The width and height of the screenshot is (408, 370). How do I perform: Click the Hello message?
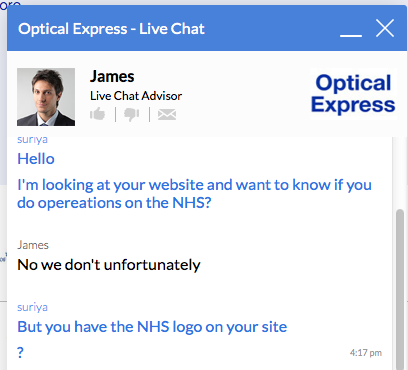coord(36,159)
